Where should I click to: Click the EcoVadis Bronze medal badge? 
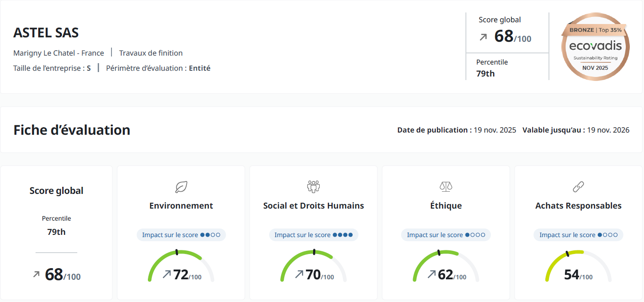(595, 47)
